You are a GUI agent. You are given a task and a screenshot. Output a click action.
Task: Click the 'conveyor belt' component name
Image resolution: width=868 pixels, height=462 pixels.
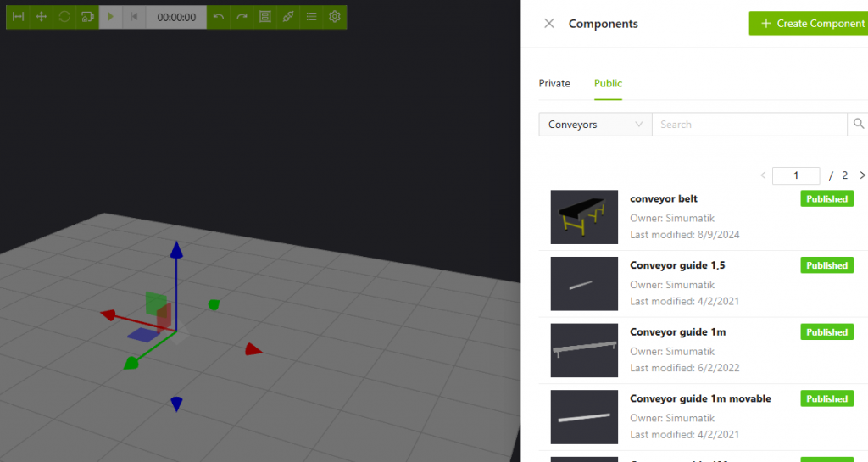663,198
